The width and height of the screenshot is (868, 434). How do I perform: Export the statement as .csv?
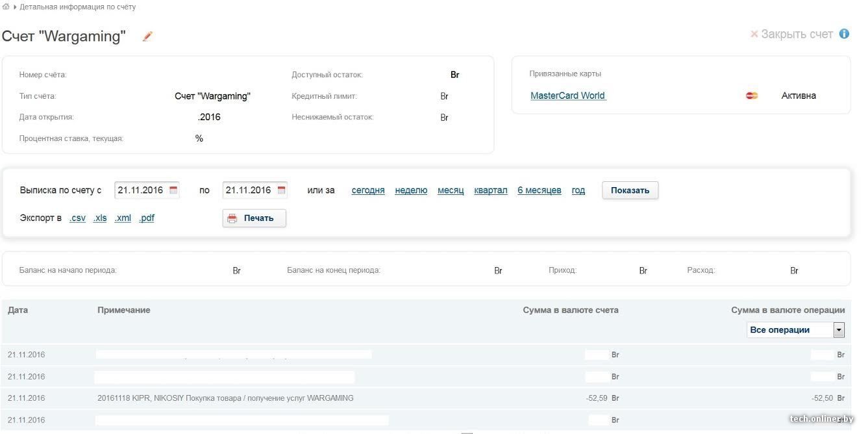tap(77, 218)
